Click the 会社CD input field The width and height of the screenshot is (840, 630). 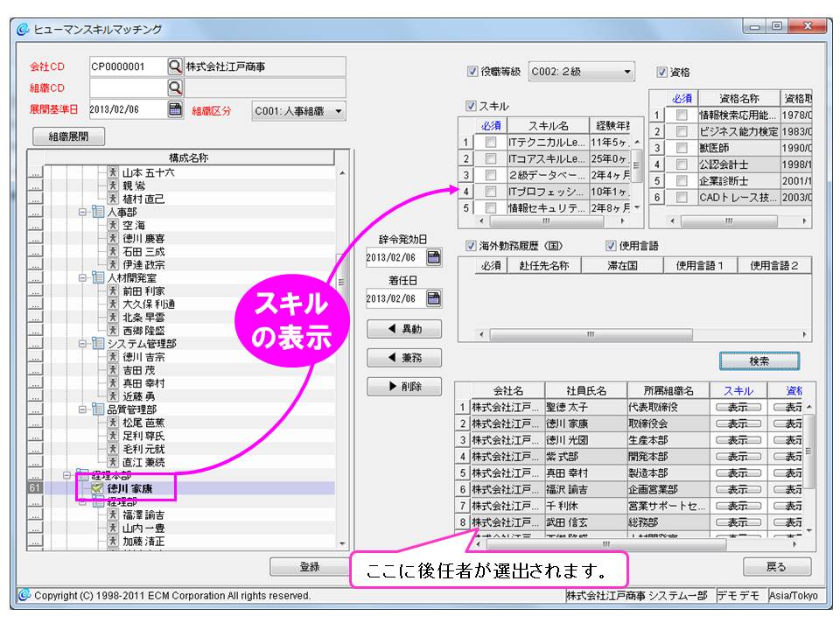[127, 66]
